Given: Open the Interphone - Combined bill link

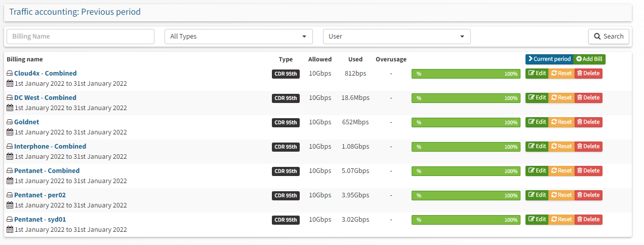Looking at the screenshot, I should [50, 147].
